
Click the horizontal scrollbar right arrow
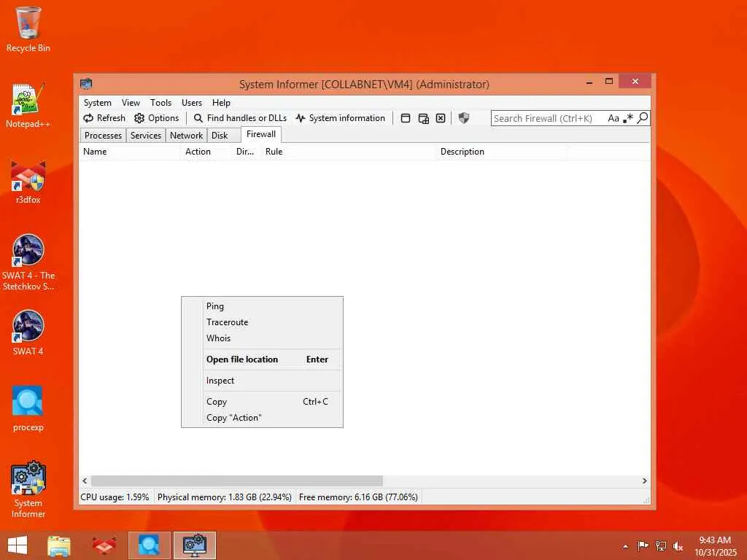point(645,481)
